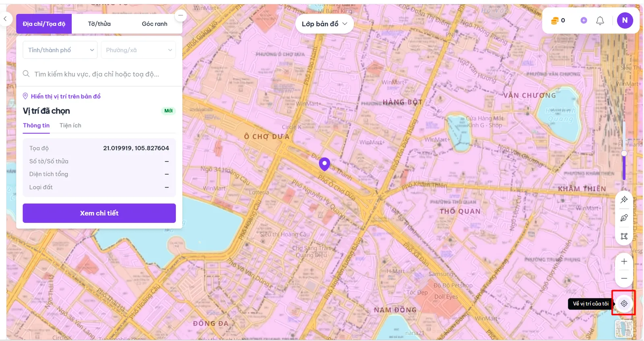Open the Tiện ích tab
The height and width of the screenshot is (341, 644).
[x=70, y=125]
